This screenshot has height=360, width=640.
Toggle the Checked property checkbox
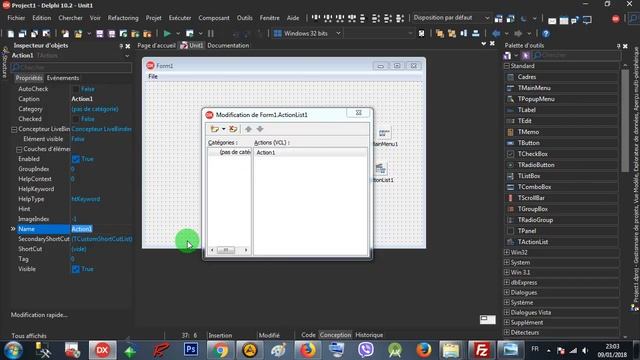[x=76, y=119]
